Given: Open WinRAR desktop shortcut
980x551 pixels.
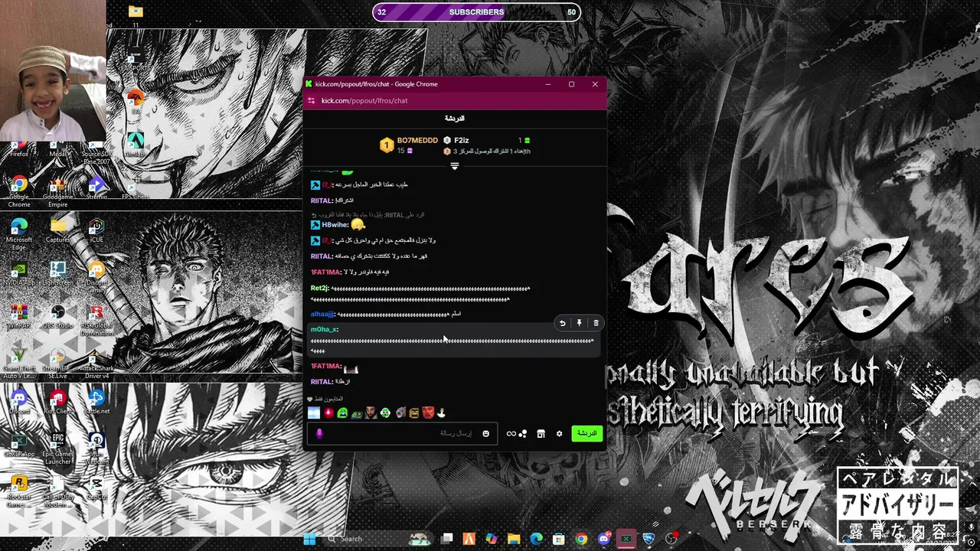Looking at the screenshot, I should click(19, 316).
